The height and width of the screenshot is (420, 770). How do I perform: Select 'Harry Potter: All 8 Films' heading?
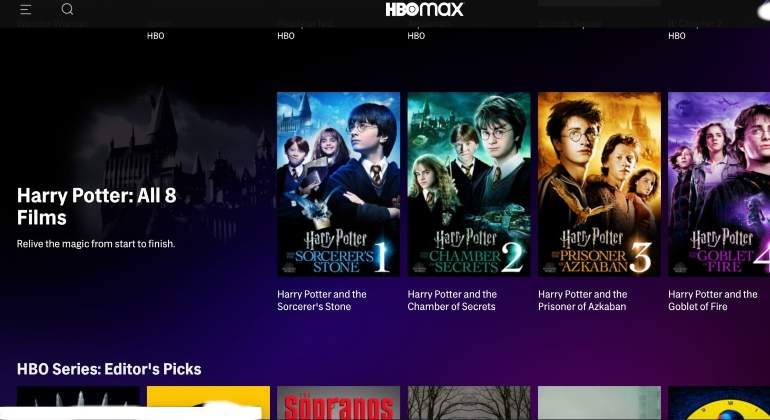(x=96, y=206)
